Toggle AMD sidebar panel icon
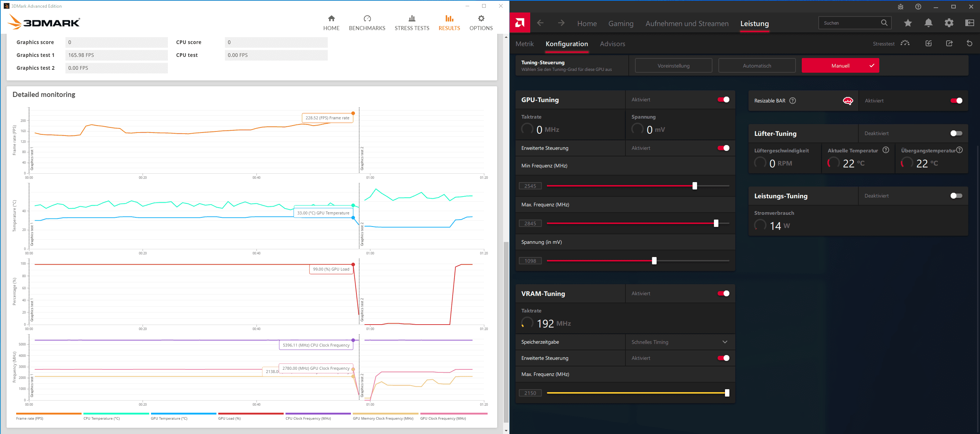The image size is (980, 434). (x=970, y=23)
